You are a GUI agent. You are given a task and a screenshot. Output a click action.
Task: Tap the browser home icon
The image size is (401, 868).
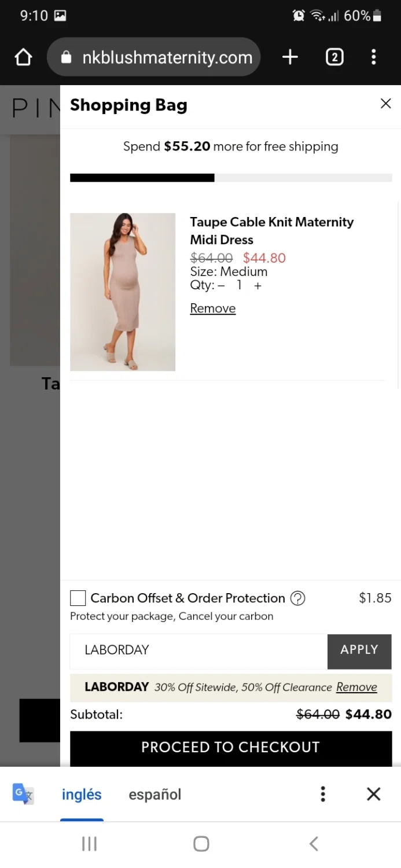(23, 57)
